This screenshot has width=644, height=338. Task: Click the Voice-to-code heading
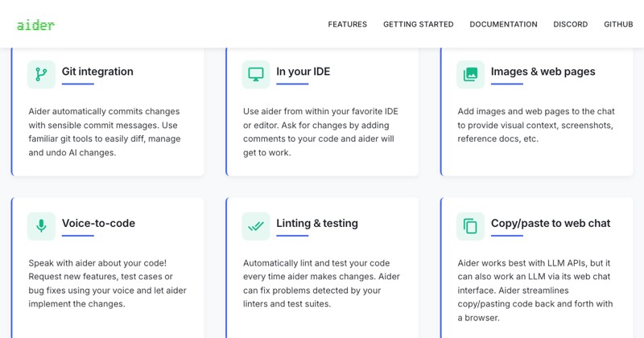click(98, 223)
